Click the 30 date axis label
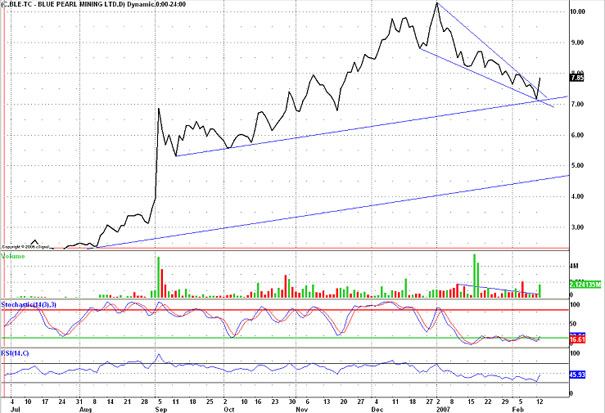This screenshot has height=413, width=605. [x=292, y=402]
